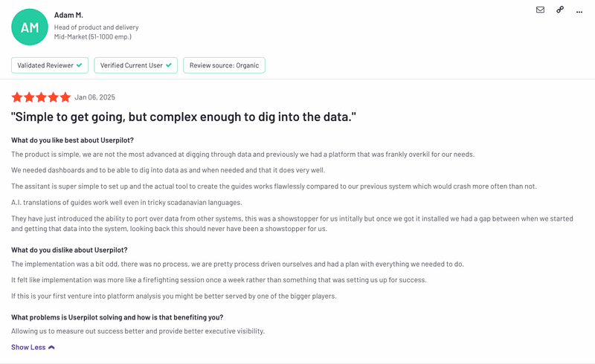
Task: Collapse review with Show Less link
Action: point(28,347)
